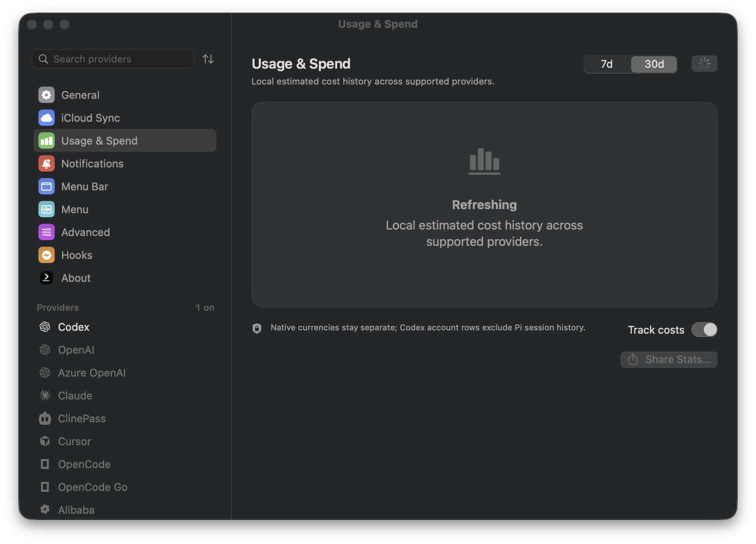
Task: Click the OpenCode provider name
Action: point(84,464)
